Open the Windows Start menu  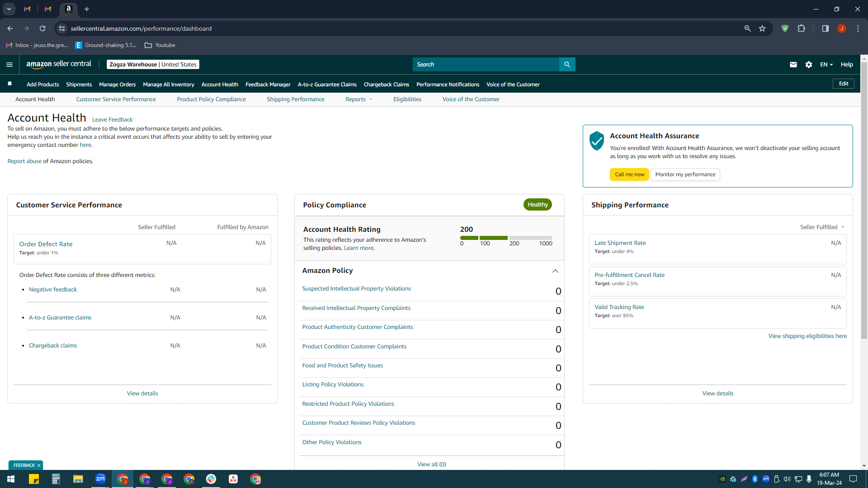(11, 479)
